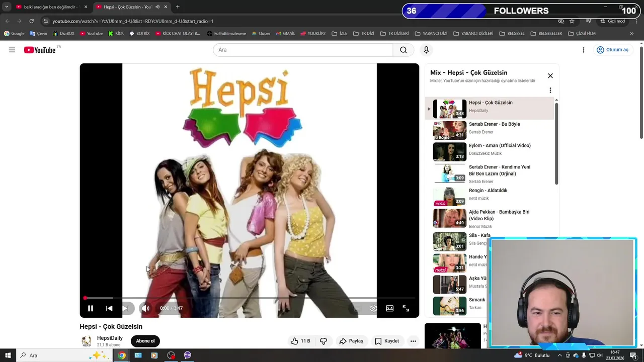Bookmark this page star icon
Screen dimensions: 644x362
click(572, 21)
